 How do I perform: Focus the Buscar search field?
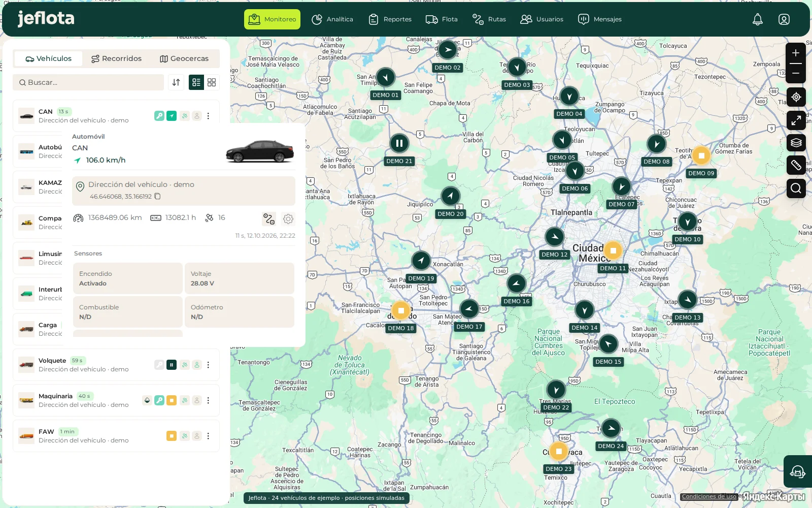88,82
